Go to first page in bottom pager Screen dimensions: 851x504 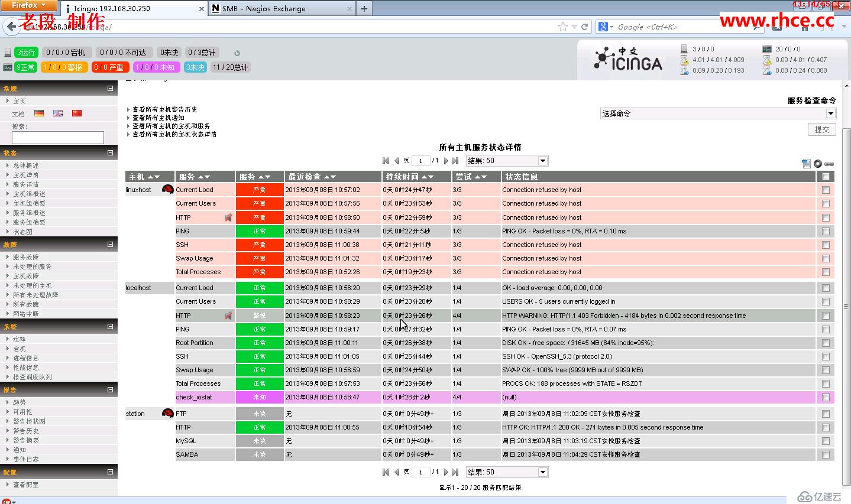pos(386,472)
